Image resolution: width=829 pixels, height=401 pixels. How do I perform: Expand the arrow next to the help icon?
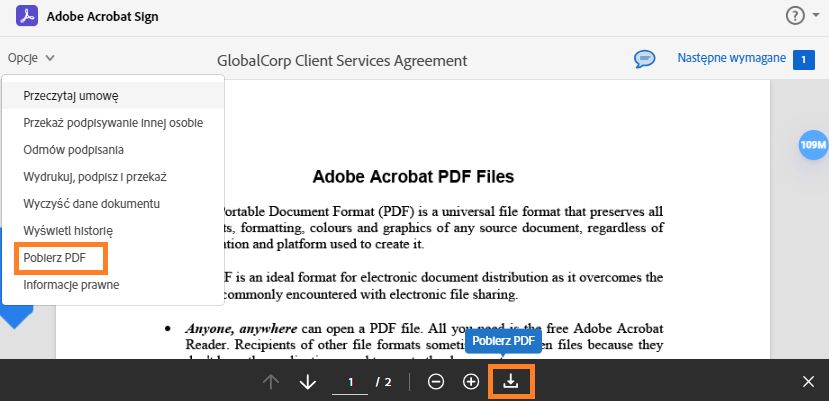click(x=815, y=16)
